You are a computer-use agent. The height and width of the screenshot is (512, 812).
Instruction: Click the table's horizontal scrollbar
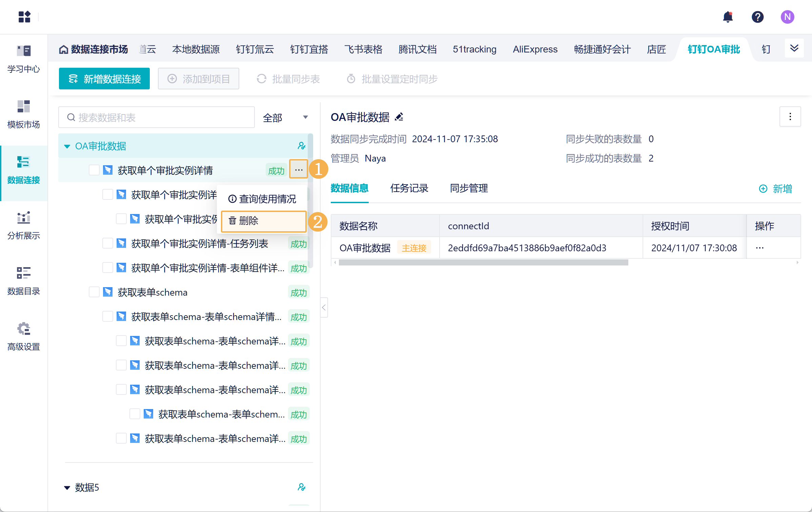483,262
